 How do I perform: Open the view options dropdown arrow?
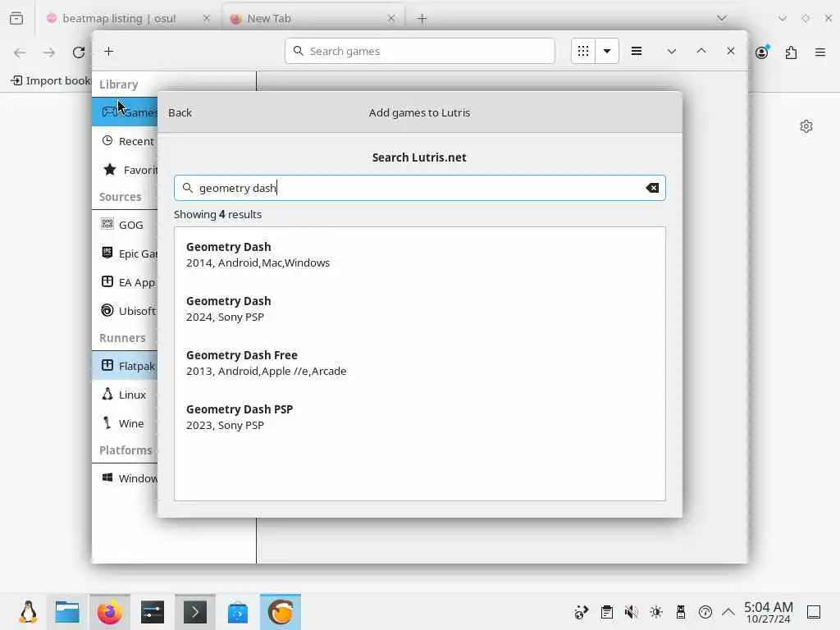click(607, 52)
